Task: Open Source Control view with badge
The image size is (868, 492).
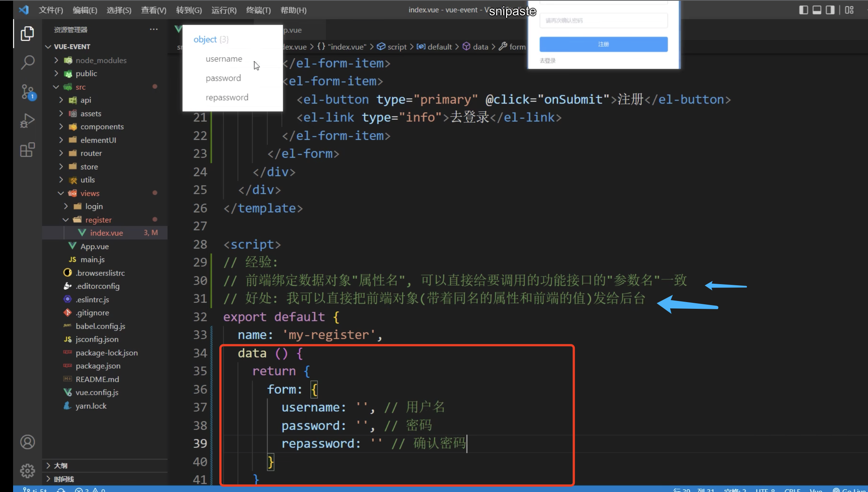Action: pos(28,92)
